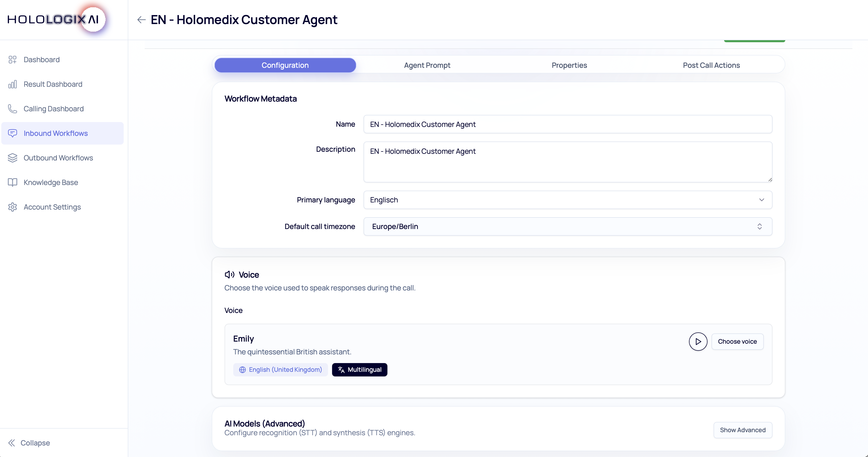Switch to the Agent Prompt tab
868x457 pixels.
427,65
